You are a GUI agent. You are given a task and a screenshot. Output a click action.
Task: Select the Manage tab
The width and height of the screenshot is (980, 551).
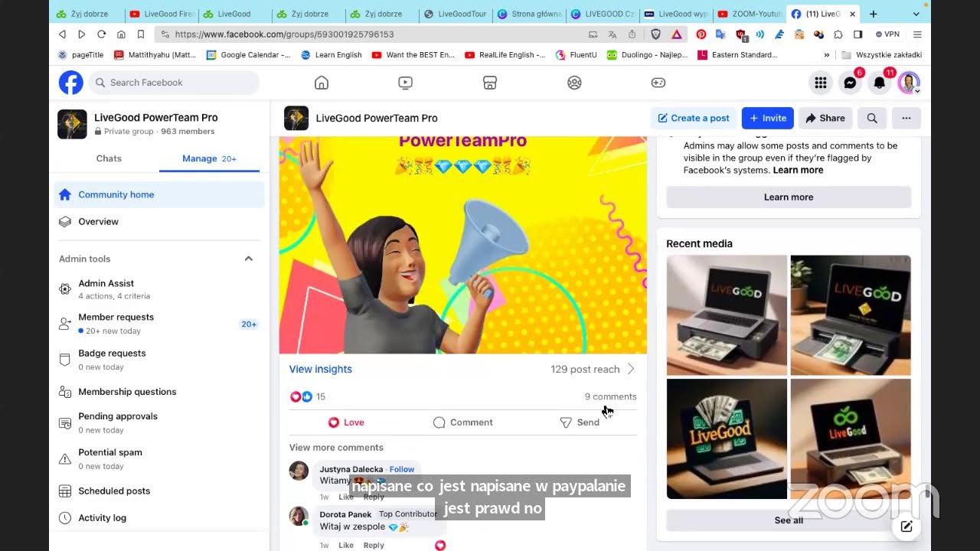(209, 158)
